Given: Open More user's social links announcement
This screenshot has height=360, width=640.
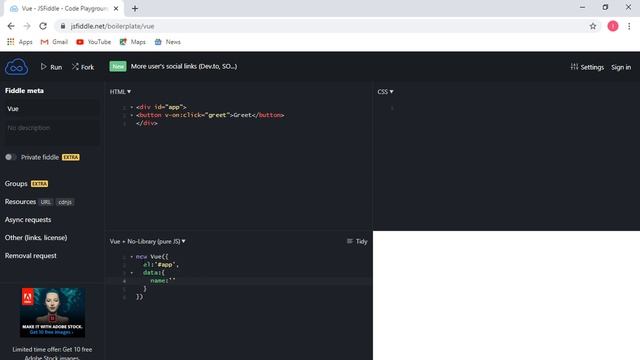Looking at the screenshot, I should [x=184, y=66].
